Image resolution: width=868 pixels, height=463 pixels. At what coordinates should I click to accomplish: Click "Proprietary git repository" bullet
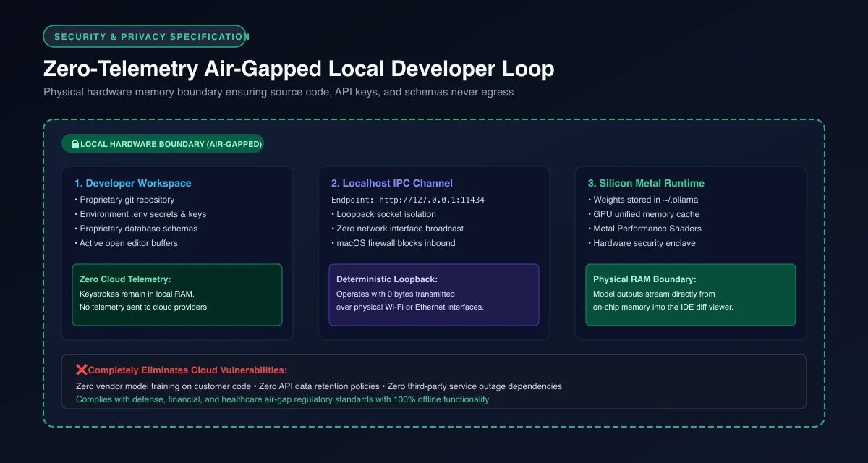click(124, 200)
